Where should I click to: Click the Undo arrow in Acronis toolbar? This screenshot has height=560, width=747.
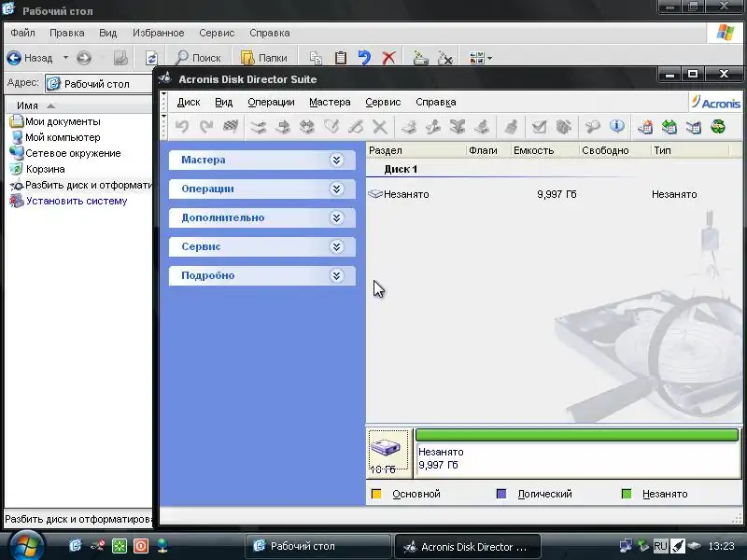tap(181, 127)
